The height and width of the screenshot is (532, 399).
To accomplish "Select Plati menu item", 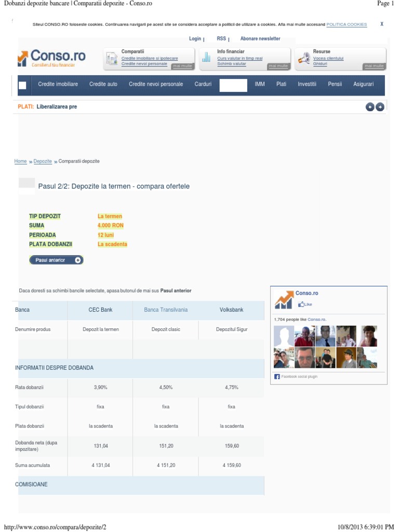I will [281, 84].
